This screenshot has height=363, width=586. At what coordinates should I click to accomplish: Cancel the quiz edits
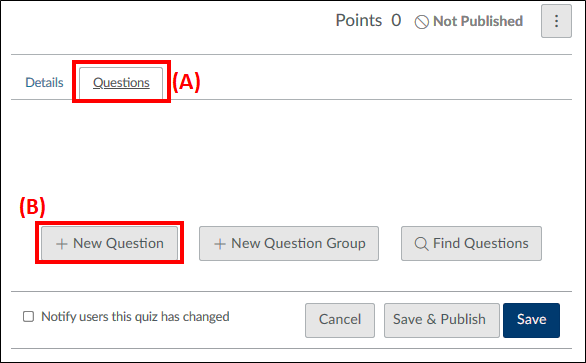(340, 320)
